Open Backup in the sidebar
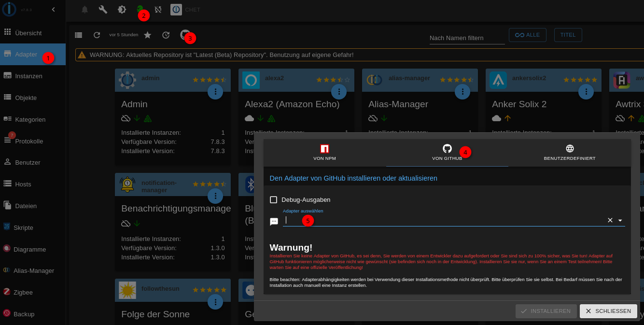 point(33,314)
